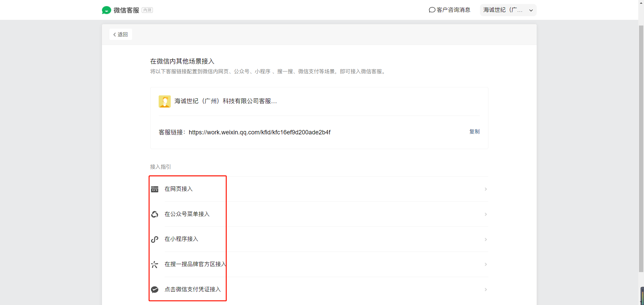Expand the 在网页接入 row chevron
The image size is (644, 305).
[486, 189]
